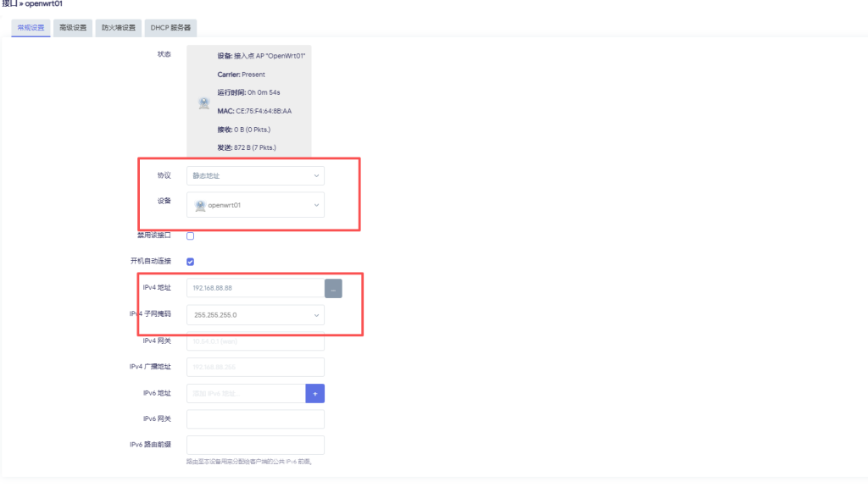868x493 pixels.
Task: Click the IPv4 地址 input showing 192.168.88.88
Action: [x=254, y=288]
